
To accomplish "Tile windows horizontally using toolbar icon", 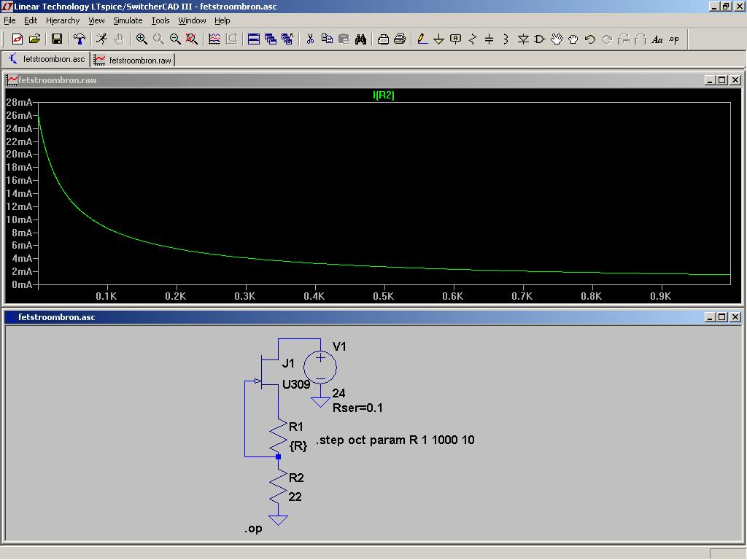I will click(x=253, y=39).
